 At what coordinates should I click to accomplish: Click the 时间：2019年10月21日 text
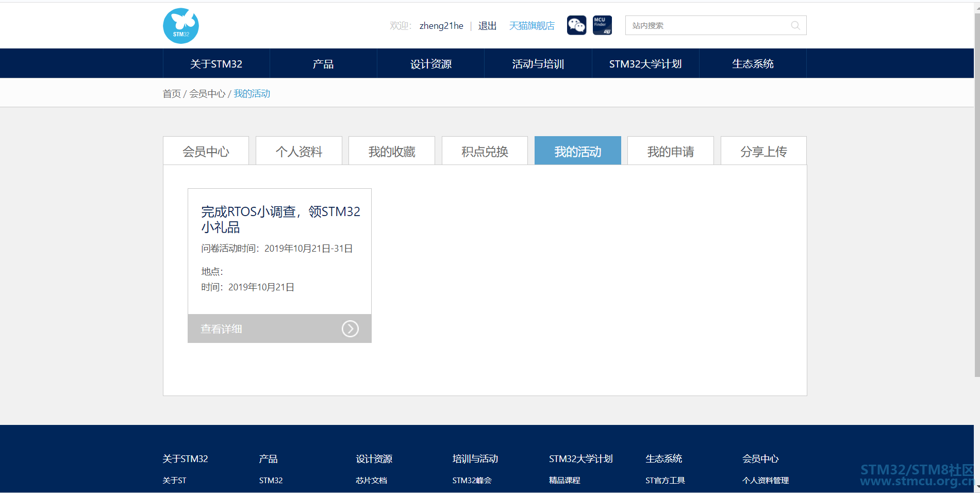pyautogui.click(x=247, y=287)
